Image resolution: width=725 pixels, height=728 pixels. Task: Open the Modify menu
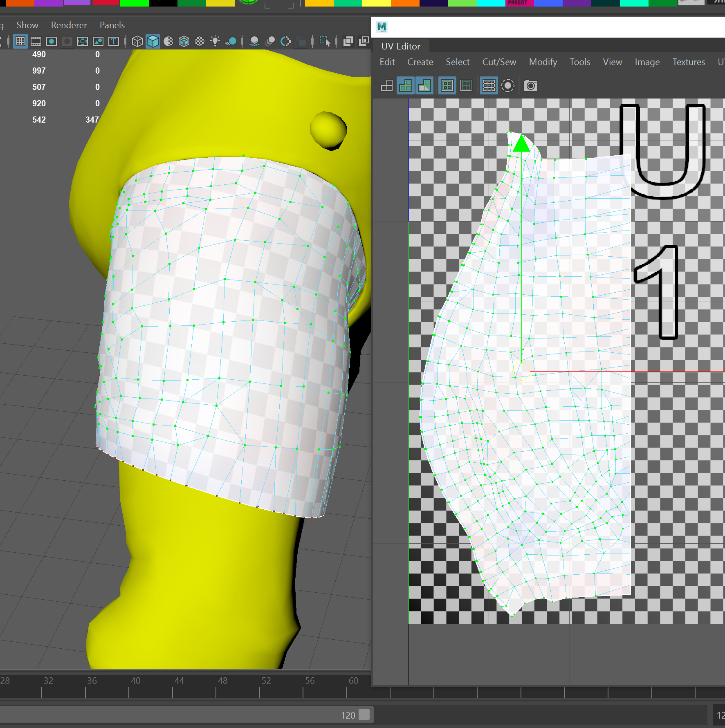(x=543, y=62)
